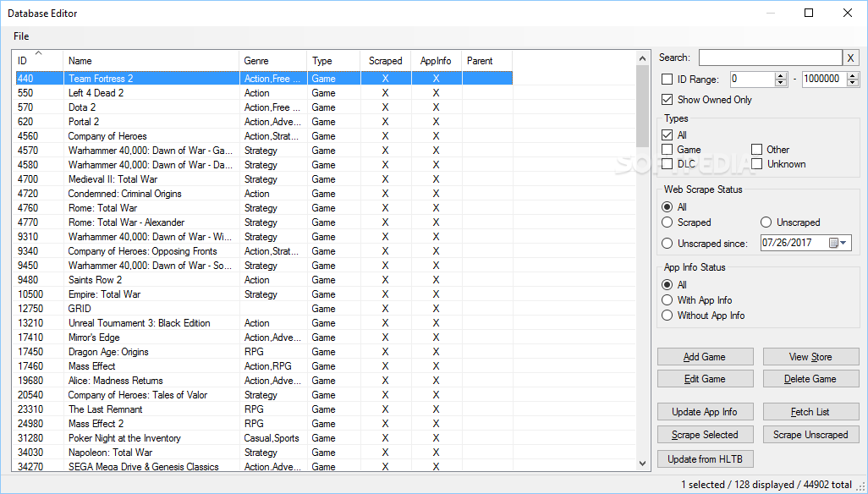The image size is (868, 494).
Task: Click Update App Info
Action: point(706,412)
